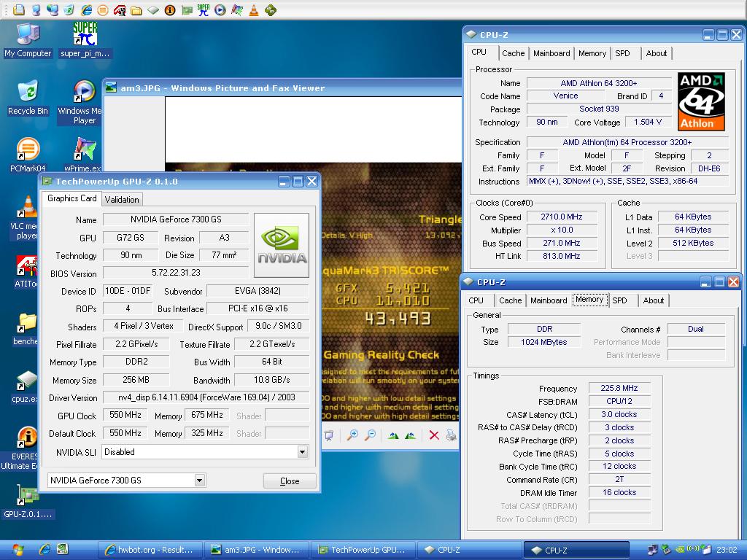
Task: Open the super_pi_mod desktop shortcut
Action: point(85,41)
